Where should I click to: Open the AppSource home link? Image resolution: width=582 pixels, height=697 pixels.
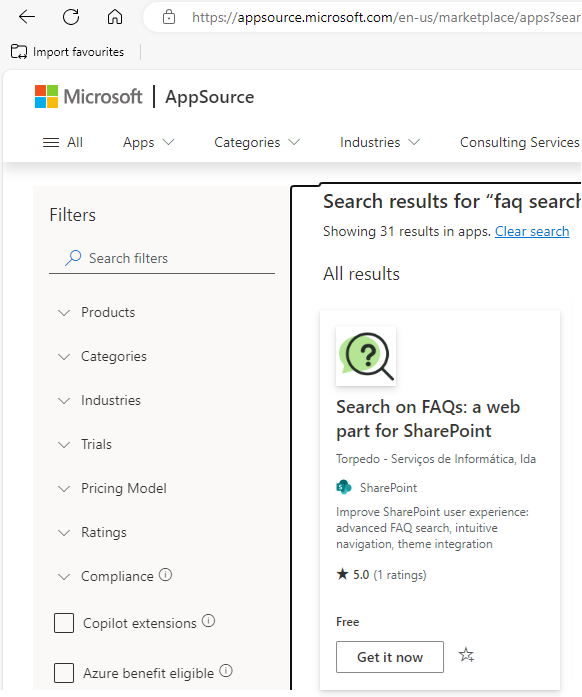click(209, 97)
